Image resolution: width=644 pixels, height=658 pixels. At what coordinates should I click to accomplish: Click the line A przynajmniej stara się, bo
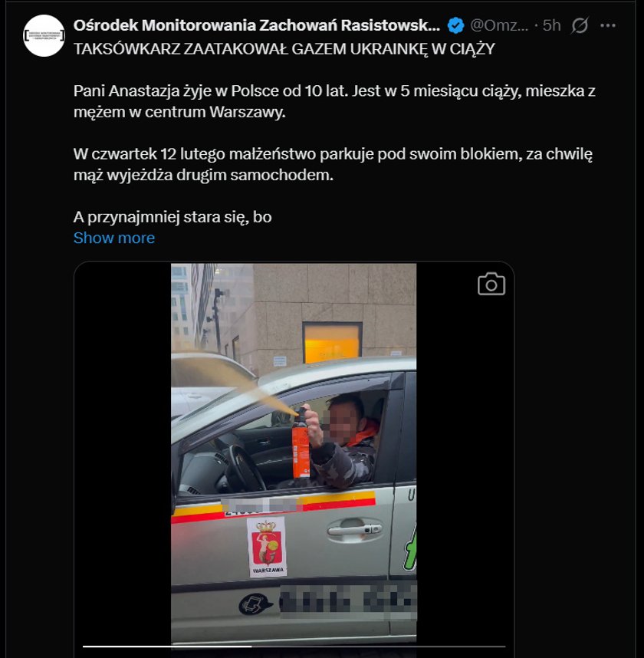(172, 217)
